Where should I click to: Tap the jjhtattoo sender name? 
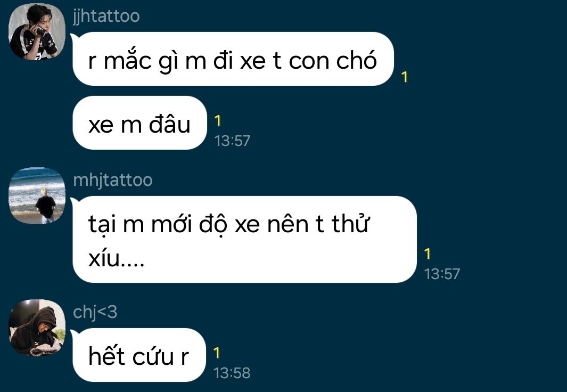pyautogui.click(x=106, y=17)
